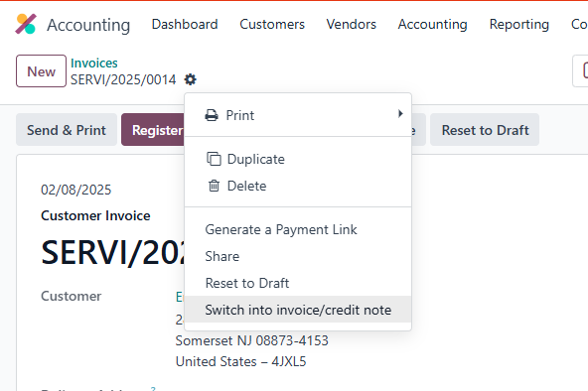
Task: Click the Odoo Accounting app logo
Action: click(x=26, y=24)
